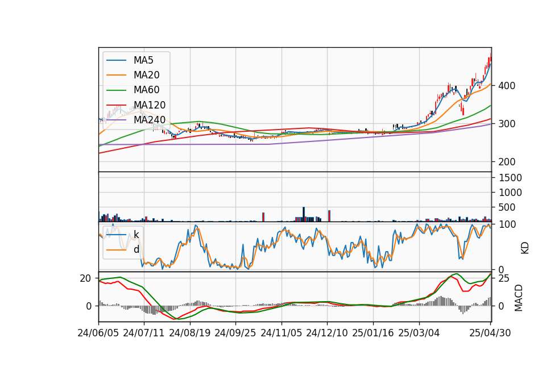546x392 pixels.
Task: Click the 25/04/30 date label
Action: click(x=490, y=333)
